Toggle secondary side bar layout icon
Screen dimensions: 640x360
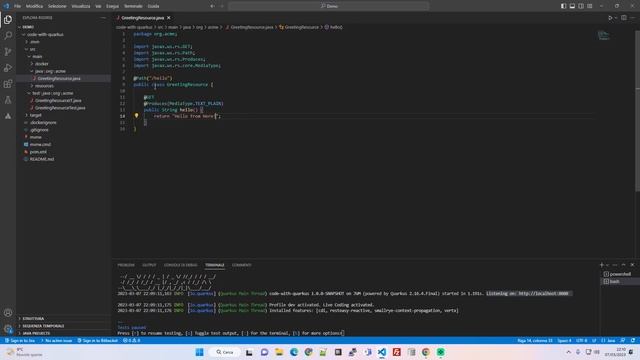click(x=581, y=6)
